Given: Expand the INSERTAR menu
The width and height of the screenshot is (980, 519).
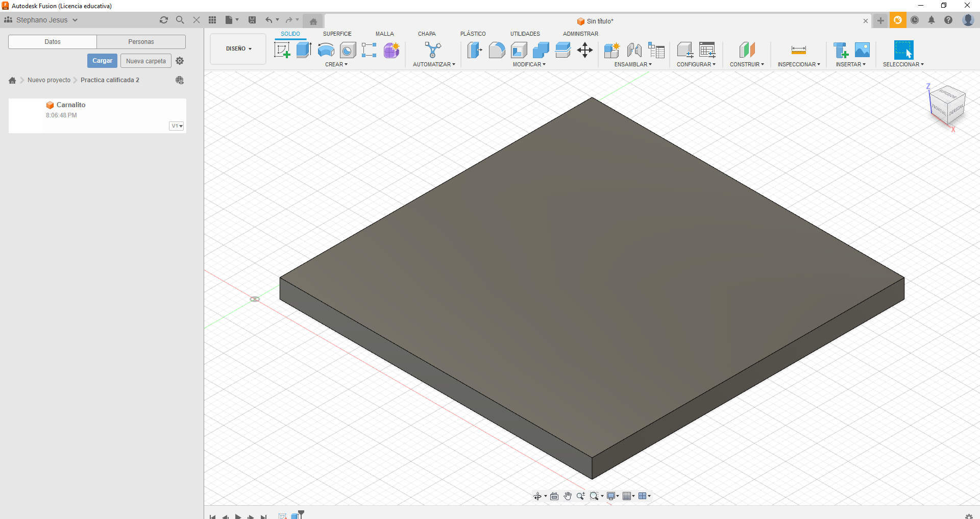Looking at the screenshot, I should (x=851, y=64).
